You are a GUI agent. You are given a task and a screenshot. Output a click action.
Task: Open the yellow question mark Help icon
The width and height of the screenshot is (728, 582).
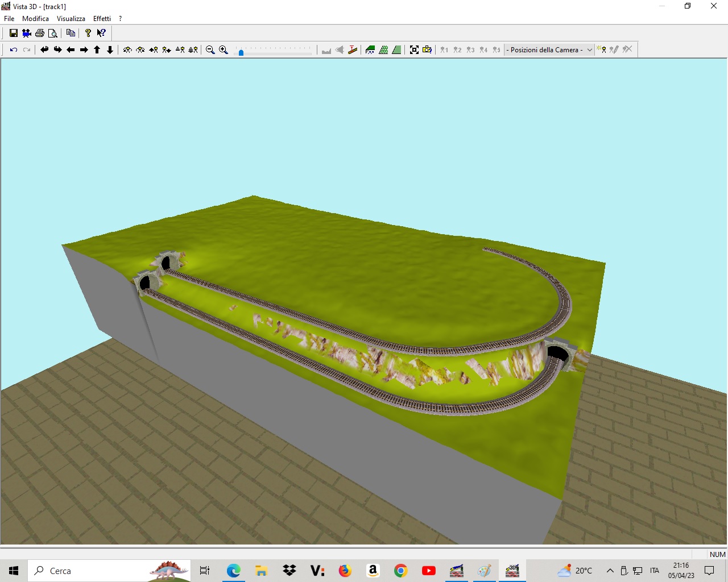(x=88, y=33)
